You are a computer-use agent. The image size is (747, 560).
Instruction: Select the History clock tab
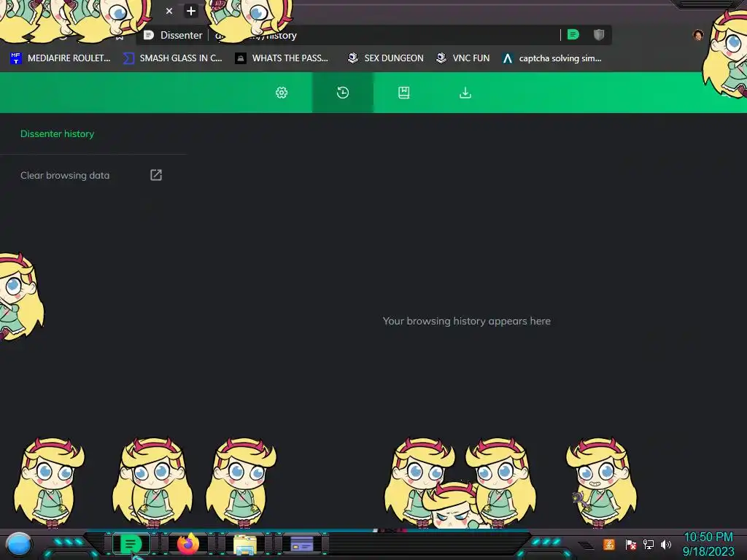343,93
